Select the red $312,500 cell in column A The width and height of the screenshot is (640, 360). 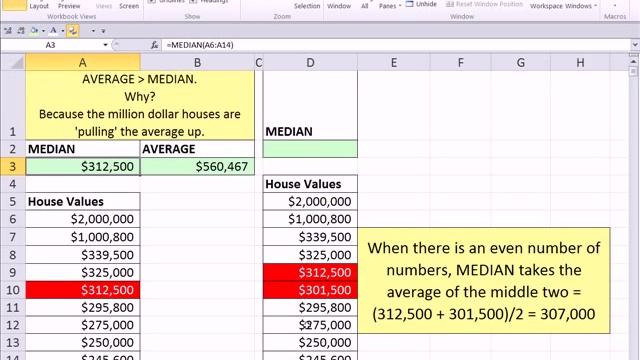(83, 290)
